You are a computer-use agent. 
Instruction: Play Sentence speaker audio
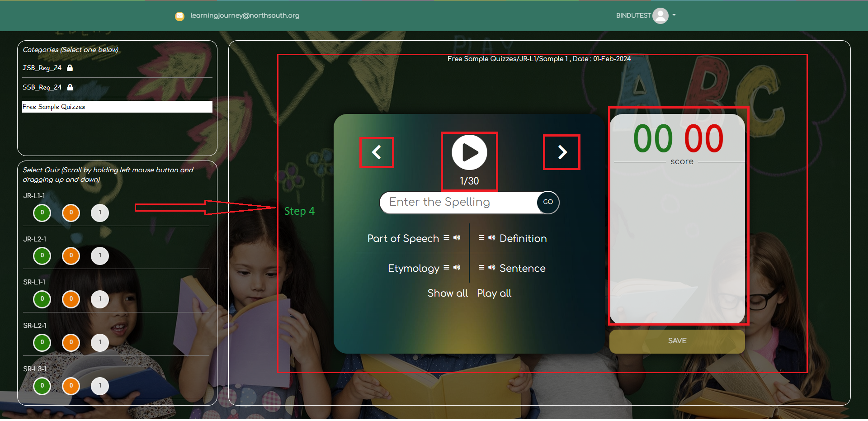492,268
